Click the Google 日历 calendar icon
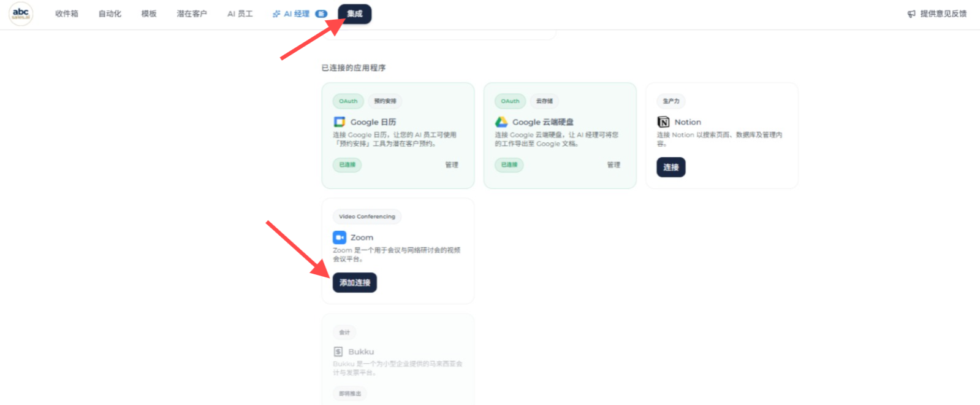The height and width of the screenshot is (405, 980). [340, 122]
